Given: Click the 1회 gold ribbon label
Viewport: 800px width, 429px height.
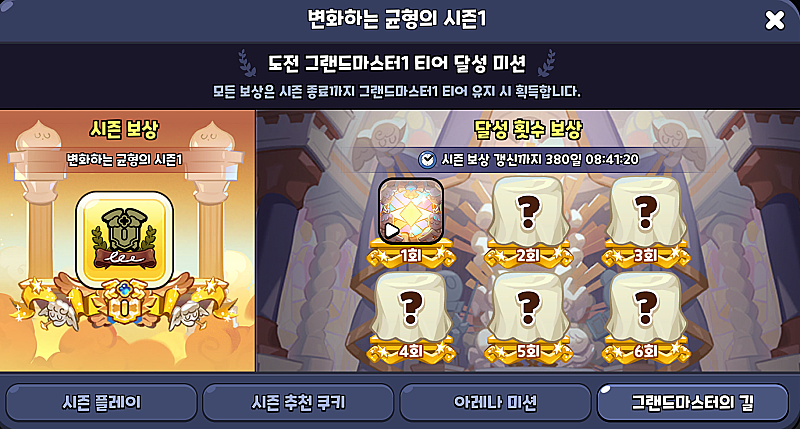Looking at the screenshot, I should point(411,255).
